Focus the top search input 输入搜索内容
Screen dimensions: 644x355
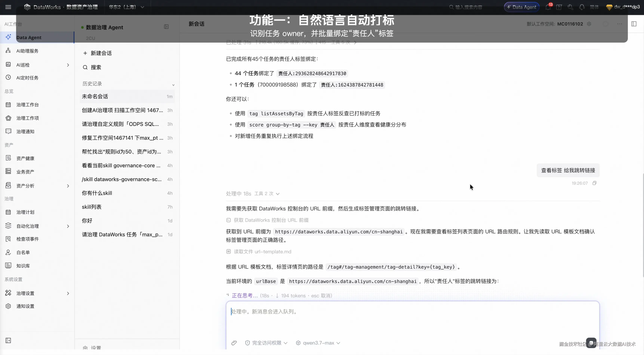(469, 7)
